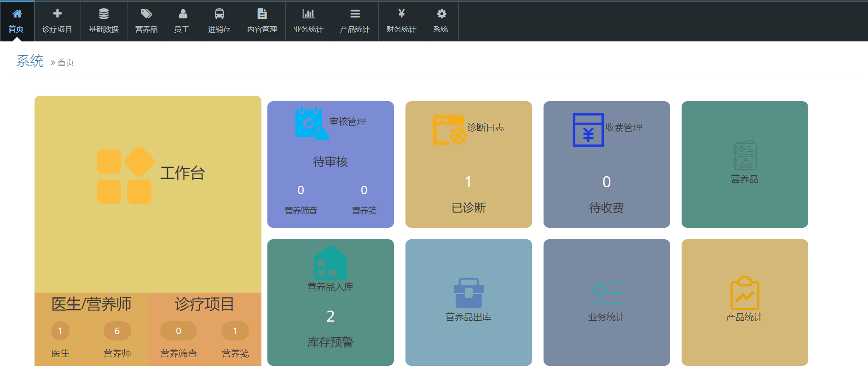Click the 诊断日志 label
The height and width of the screenshot is (375, 868).
486,127
